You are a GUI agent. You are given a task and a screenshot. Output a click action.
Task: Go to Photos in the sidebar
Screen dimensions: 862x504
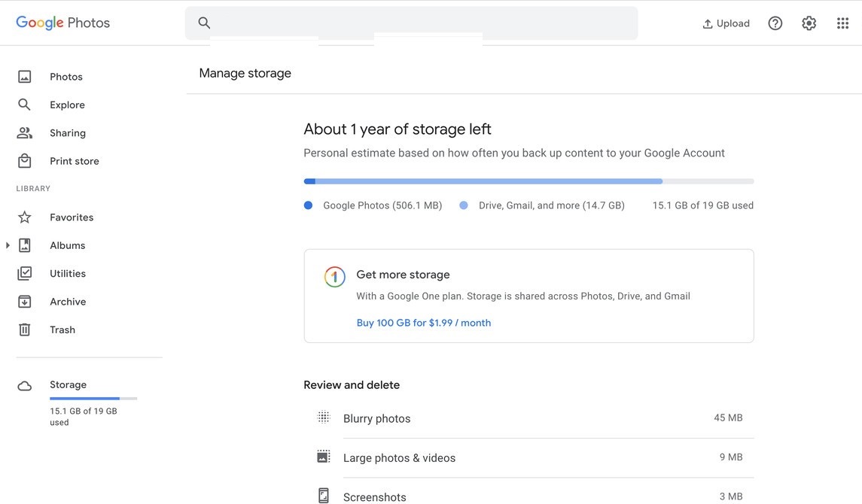tap(65, 77)
